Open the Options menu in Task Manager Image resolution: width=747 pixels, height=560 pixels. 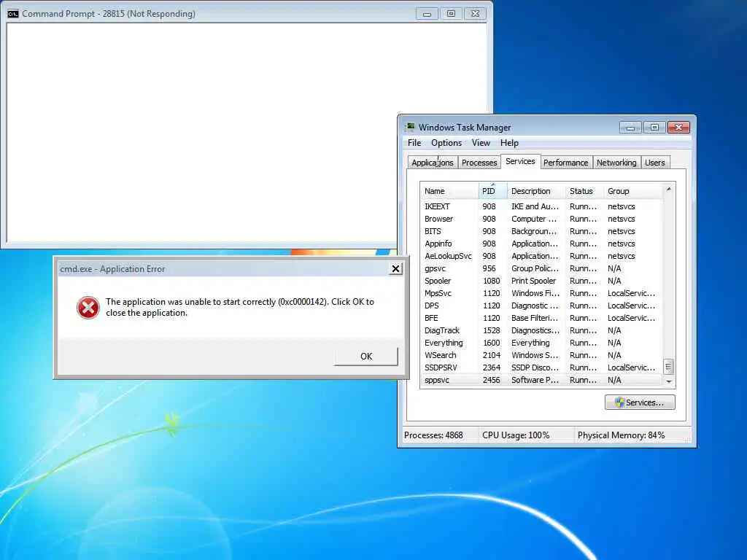(x=446, y=143)
